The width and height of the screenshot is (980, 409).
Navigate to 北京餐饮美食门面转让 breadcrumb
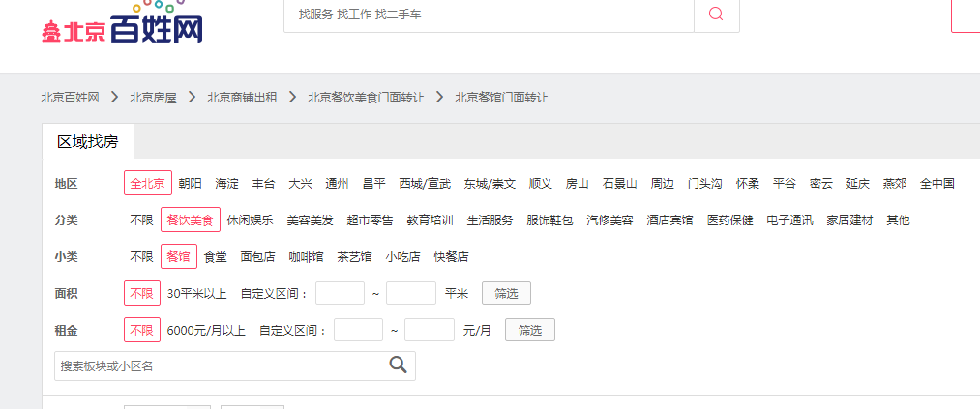(367, 98)
